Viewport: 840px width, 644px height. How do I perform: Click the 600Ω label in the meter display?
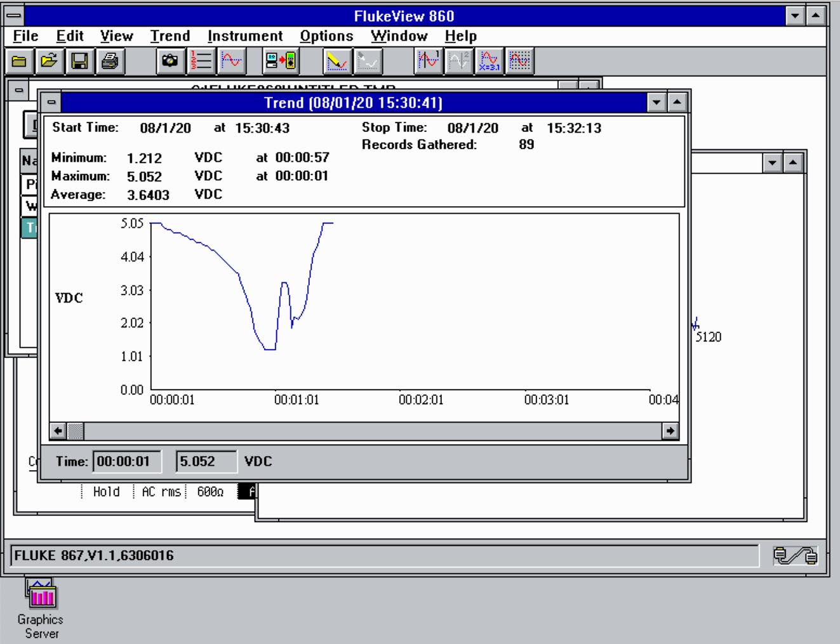tap(210, 492)
